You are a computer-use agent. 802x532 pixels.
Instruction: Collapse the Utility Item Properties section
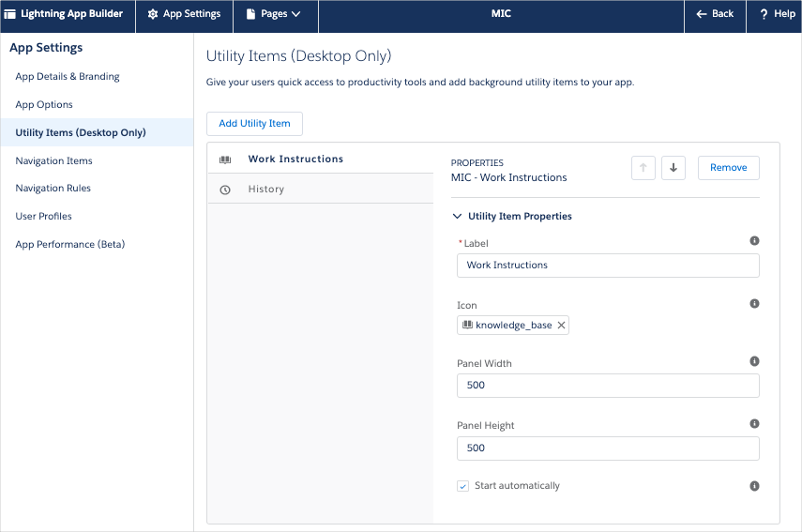click(458, 216)
